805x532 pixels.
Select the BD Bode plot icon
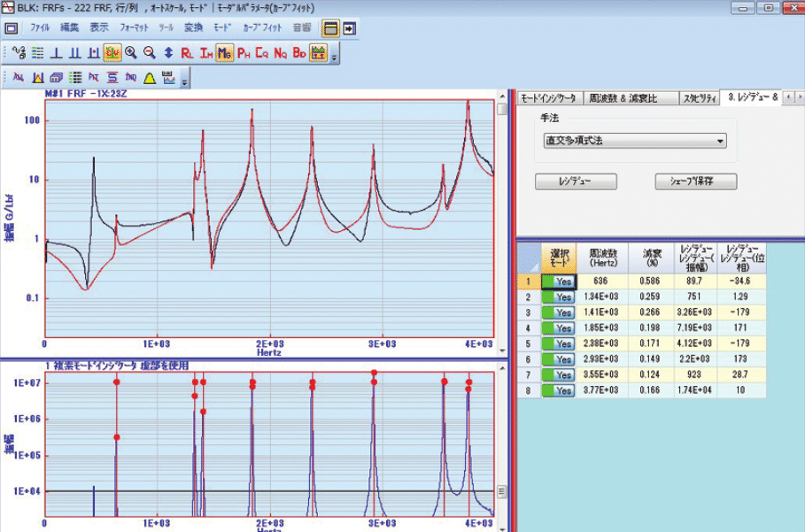[298, 54]
